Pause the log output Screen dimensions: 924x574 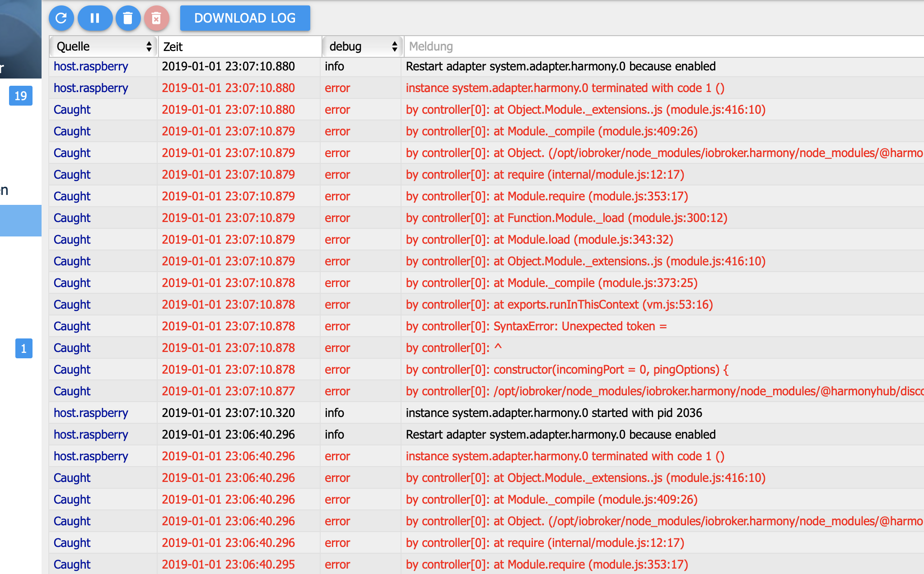tap(94, 18)
